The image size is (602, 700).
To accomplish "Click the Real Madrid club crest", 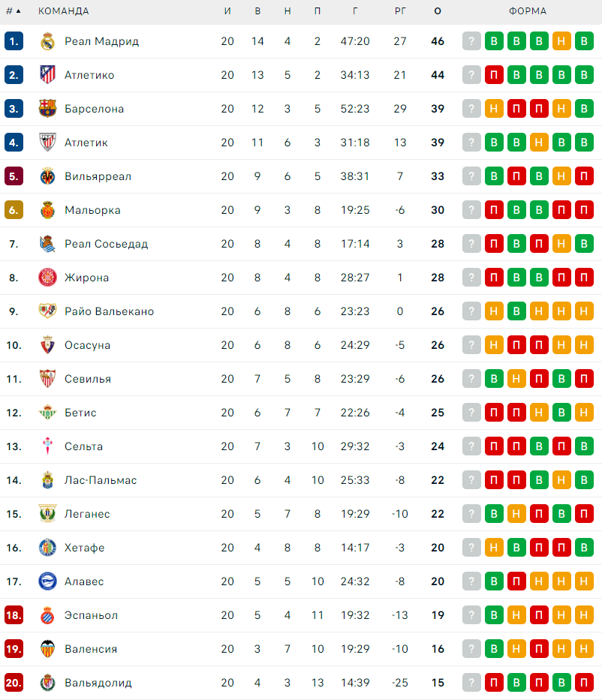I will [47, 41].
